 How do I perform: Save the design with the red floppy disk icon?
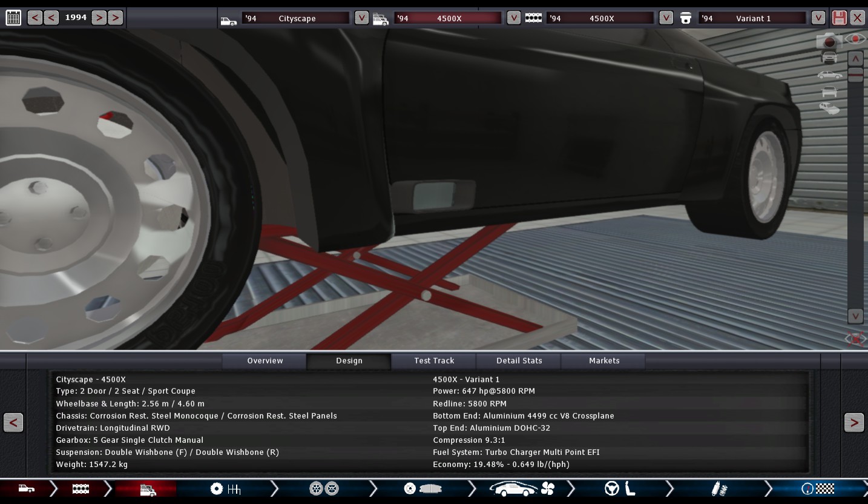tap(839, 17)
